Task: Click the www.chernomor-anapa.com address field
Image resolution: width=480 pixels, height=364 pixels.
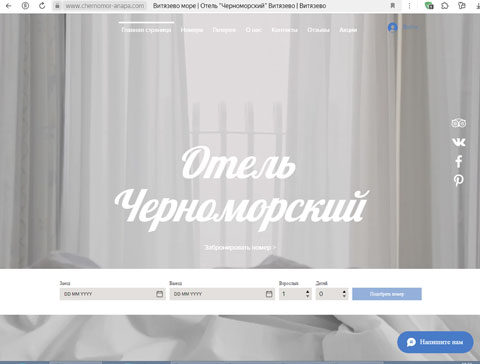Action: (105, 6)
